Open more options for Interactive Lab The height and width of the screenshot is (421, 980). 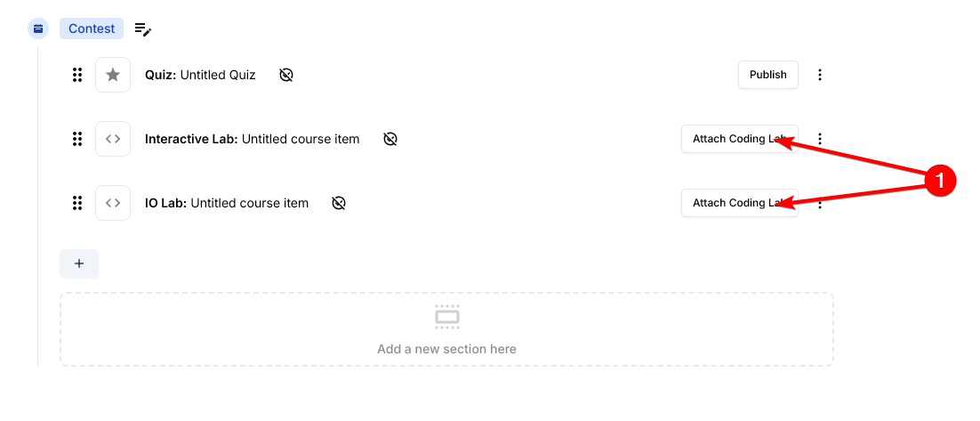820,139
